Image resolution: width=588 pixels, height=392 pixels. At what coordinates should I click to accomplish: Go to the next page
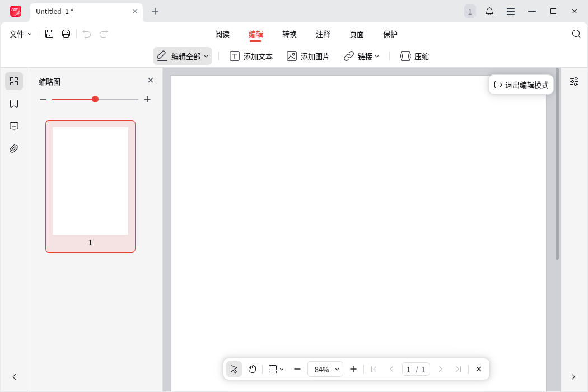441,369
